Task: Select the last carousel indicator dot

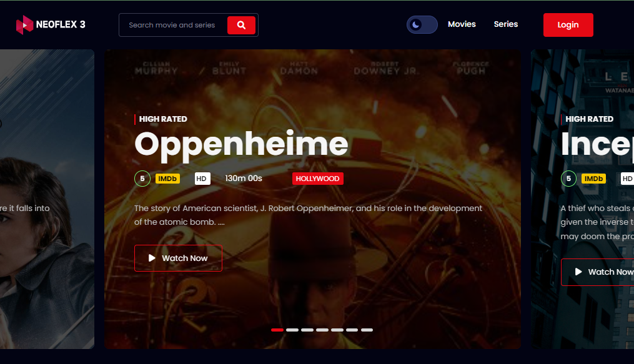Action: pyautogui.click(x=367, y=329)
